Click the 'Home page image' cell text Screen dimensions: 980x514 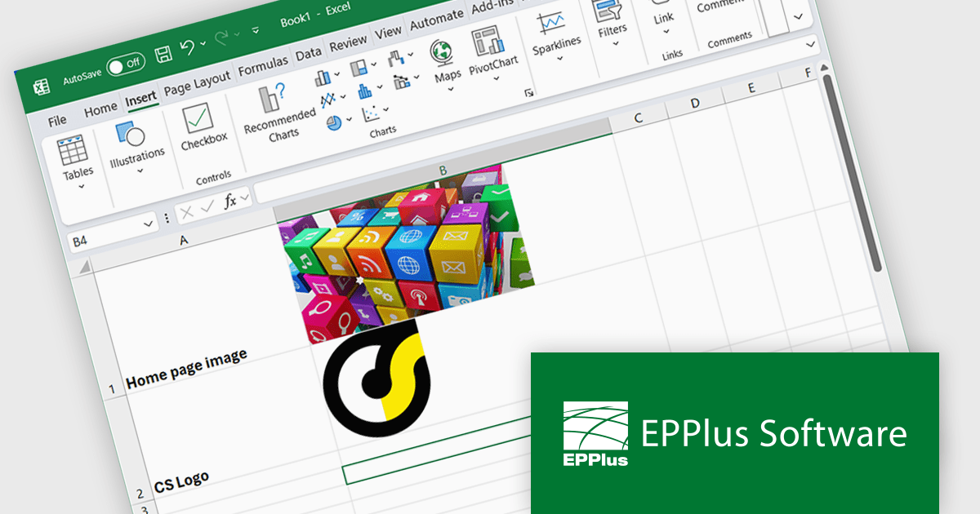(186, 369)
